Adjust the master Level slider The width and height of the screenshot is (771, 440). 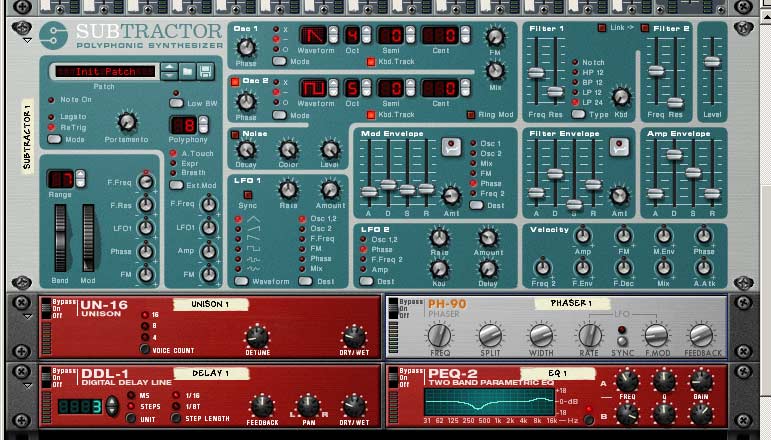[x=712, y=62]
